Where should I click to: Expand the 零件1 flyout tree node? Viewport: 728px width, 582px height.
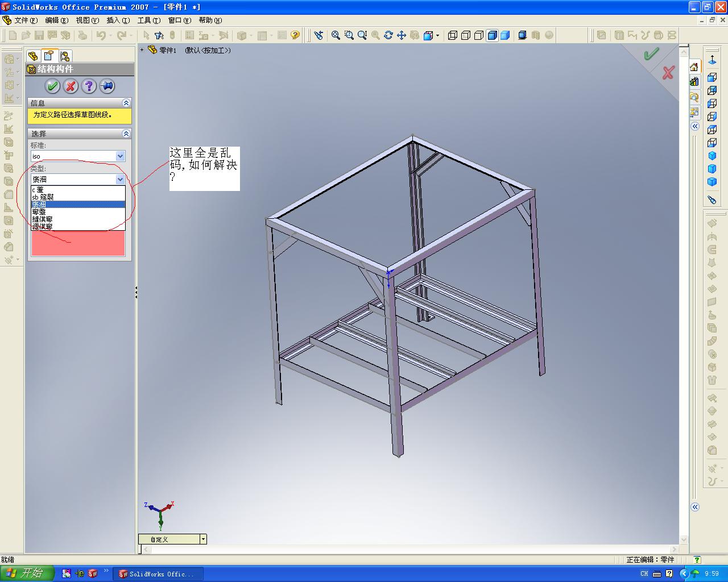[x=142, y=50]
